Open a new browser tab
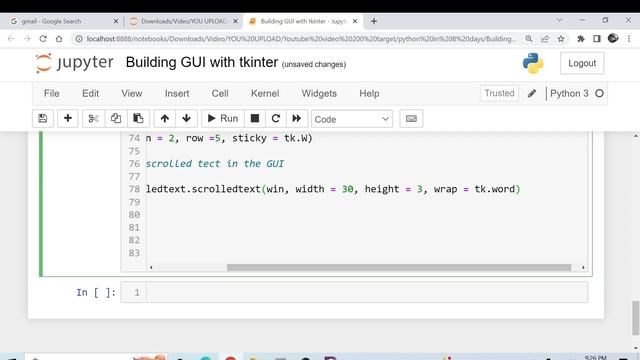The width and height of the screenshot is (640, 360). pos(373,21)
